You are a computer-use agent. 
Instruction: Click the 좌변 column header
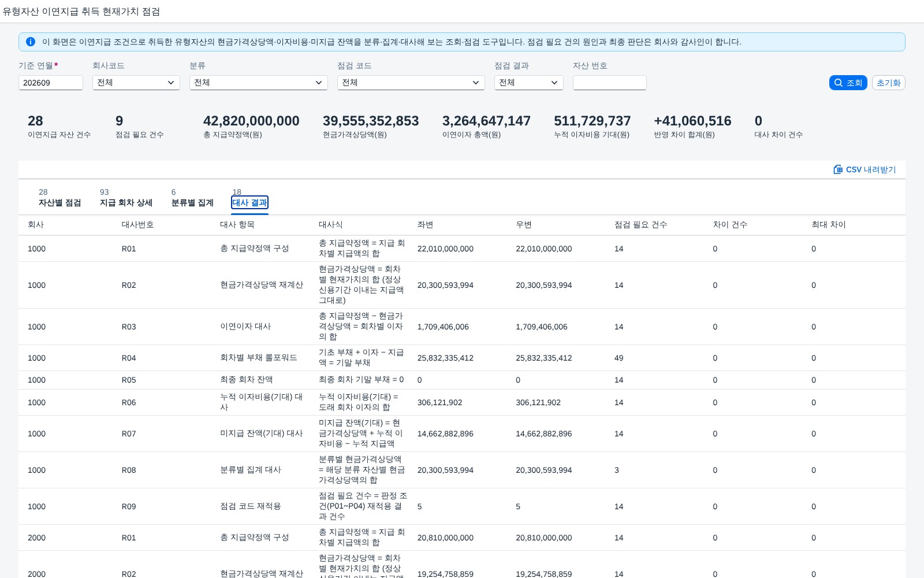pyautogui.click(x=425, y=225)
